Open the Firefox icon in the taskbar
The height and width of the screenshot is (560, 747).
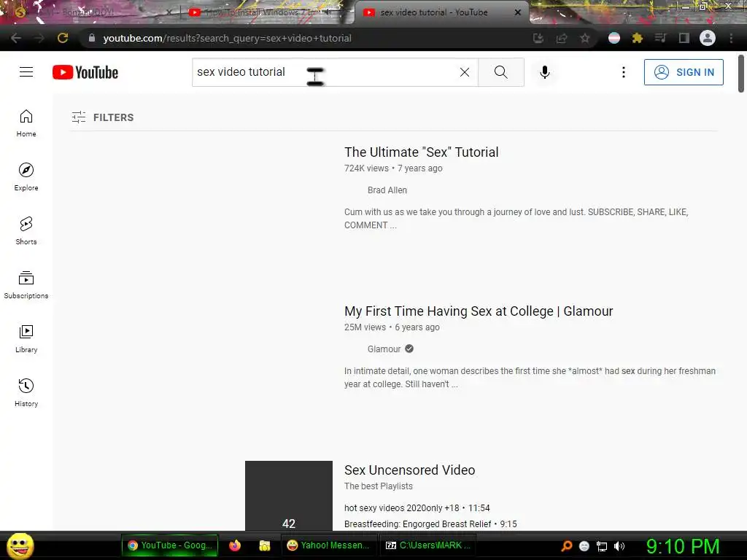coord(234,545)
